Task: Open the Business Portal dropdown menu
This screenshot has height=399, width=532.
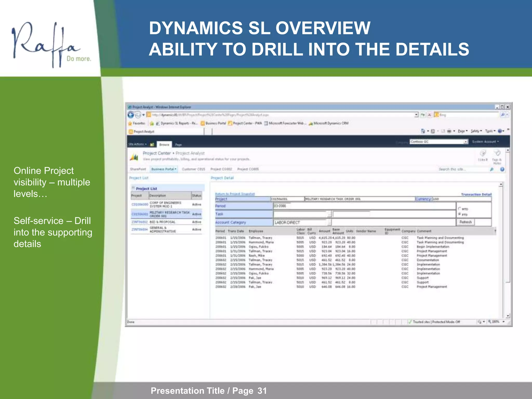Action: (x=164, y=169)
